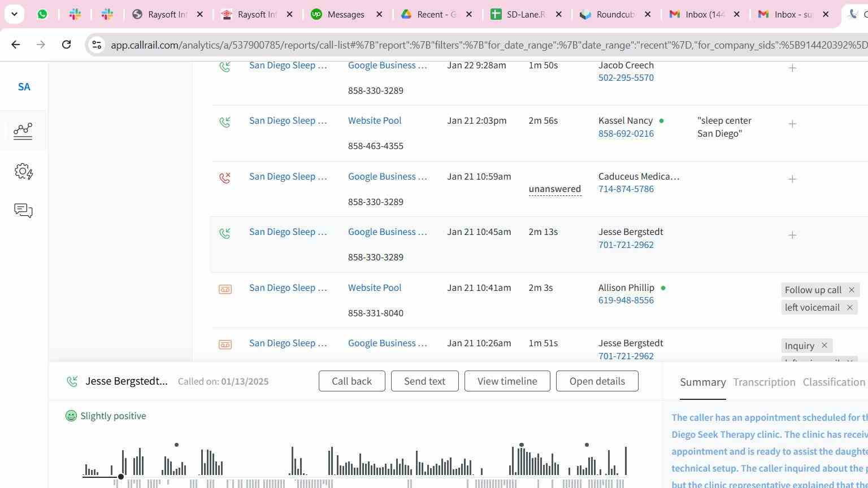Go back in the browser

point(16,45)
